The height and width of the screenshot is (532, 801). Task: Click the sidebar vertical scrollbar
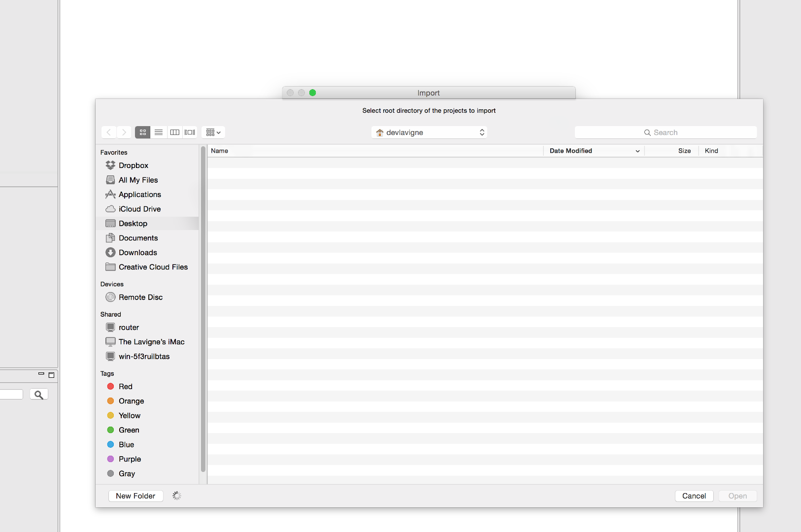[x=203, y=309]
